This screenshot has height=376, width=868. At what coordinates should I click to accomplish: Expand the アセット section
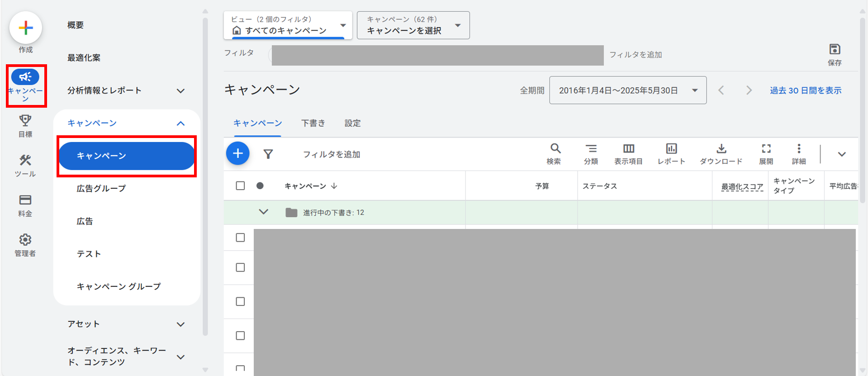pyautogui.click(x=180, y=324)
